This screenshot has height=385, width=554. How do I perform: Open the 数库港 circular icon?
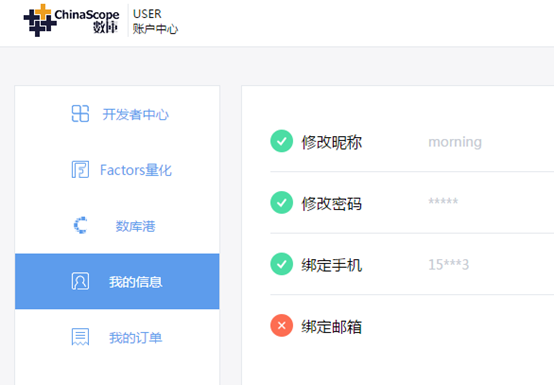(x=81, y=225)
